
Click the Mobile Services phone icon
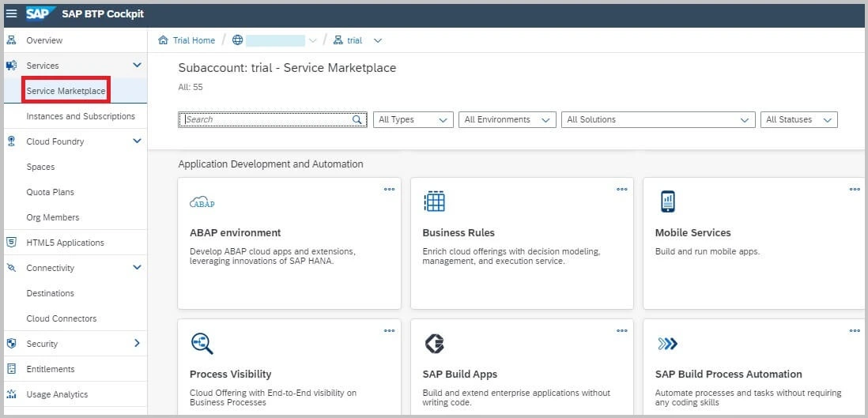point(668,201)
